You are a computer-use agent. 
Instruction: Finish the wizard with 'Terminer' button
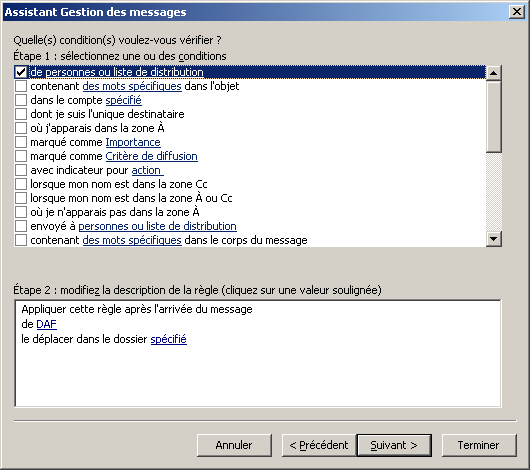[479, 445]
